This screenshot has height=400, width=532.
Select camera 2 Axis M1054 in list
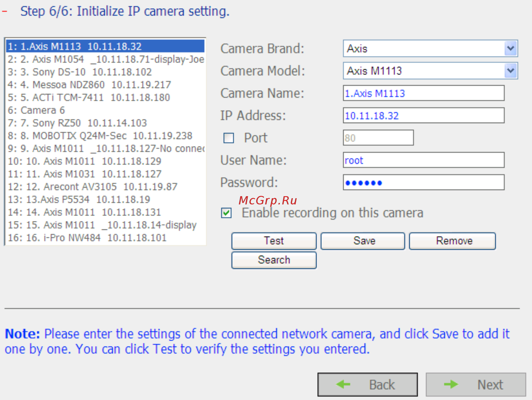105,59
